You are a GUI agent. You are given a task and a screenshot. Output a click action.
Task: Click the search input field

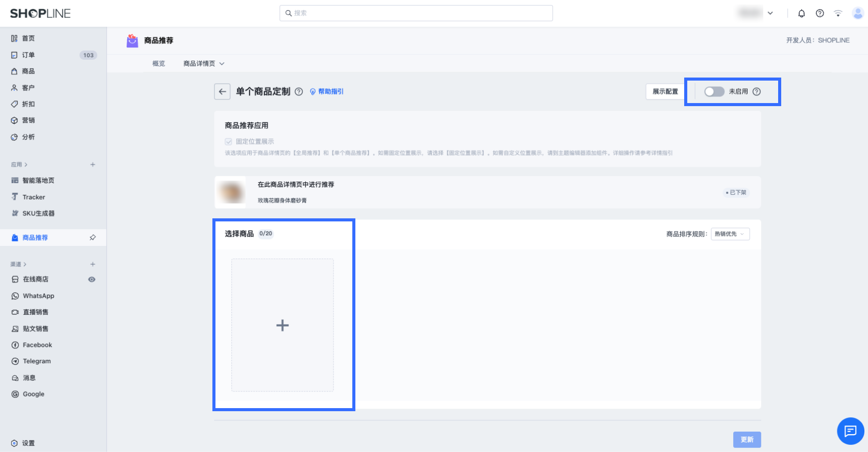[416, 13]
